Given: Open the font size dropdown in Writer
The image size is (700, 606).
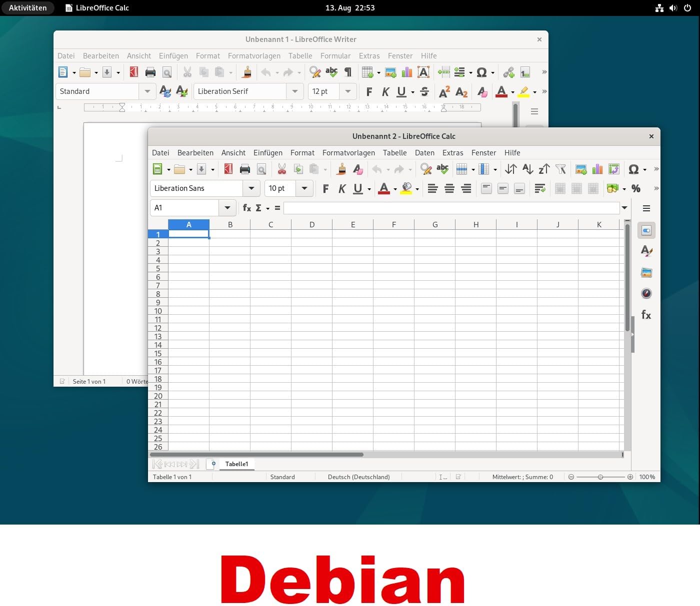Looking at the screenshot, I should 348,91.
